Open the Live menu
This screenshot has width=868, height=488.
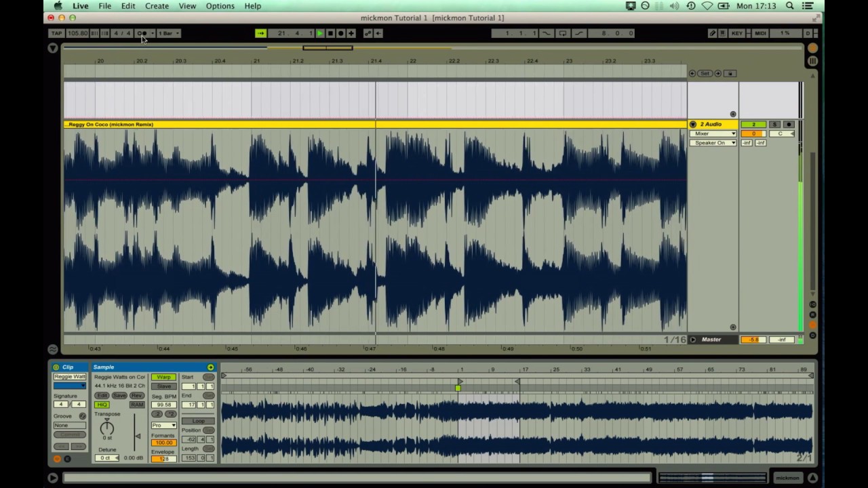tap(81, 6)
